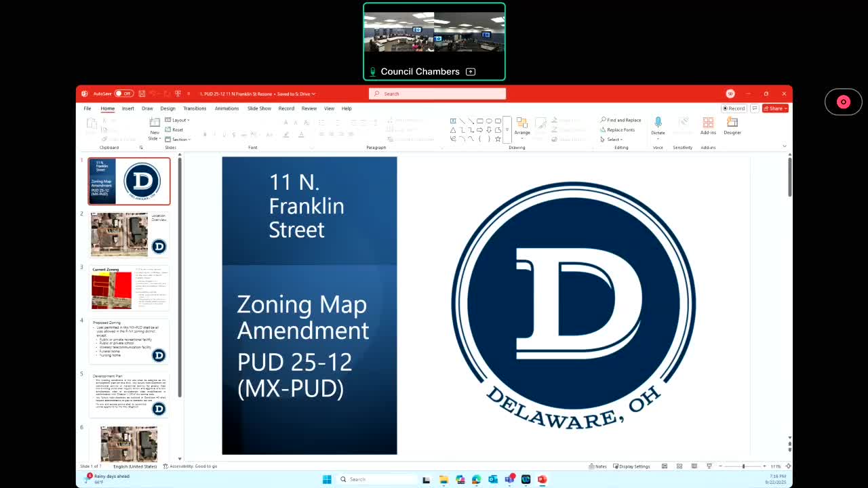Image resolution: width=868 pixels, height=488 pixels.
Task: Switch to the Design ribbon tab
Action: 167,108
